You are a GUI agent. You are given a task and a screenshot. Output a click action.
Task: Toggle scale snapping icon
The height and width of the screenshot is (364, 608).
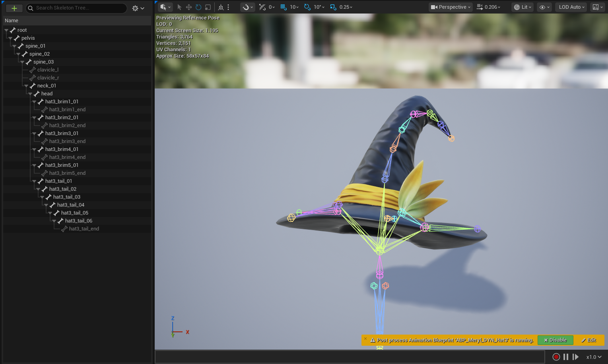333,7
